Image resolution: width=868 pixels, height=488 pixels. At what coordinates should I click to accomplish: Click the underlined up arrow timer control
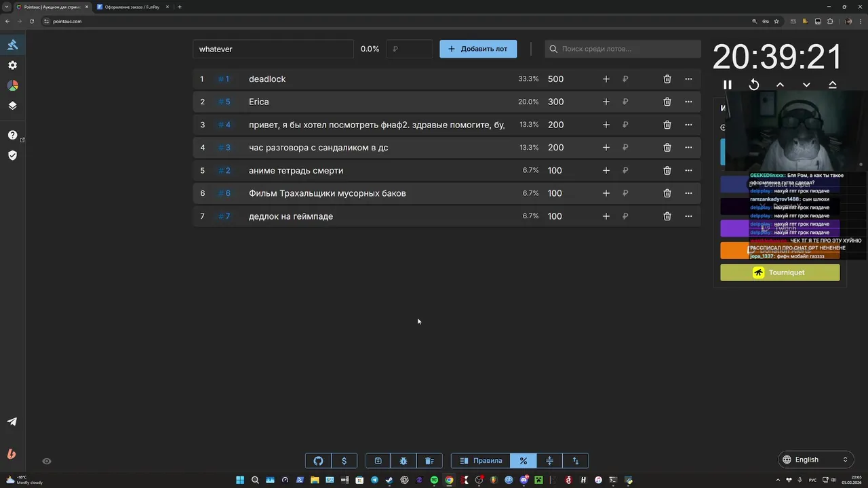pyautogui.click(x=833, y=85)
